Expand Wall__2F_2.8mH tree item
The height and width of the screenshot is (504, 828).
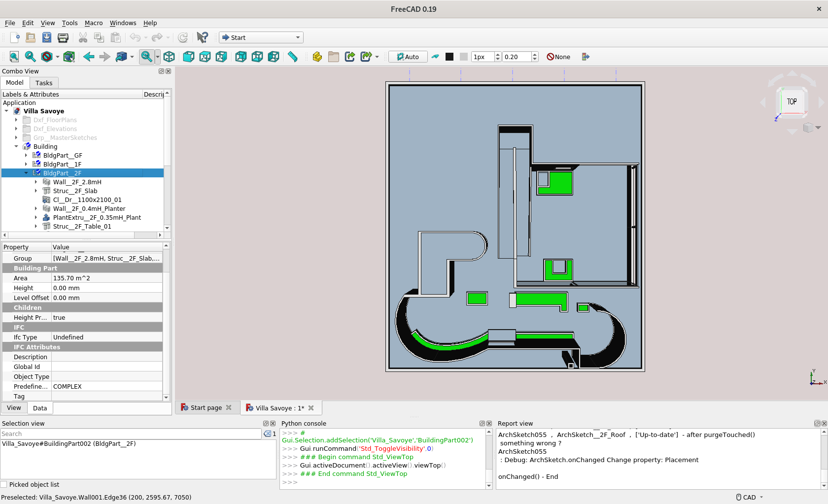(36, 182)
